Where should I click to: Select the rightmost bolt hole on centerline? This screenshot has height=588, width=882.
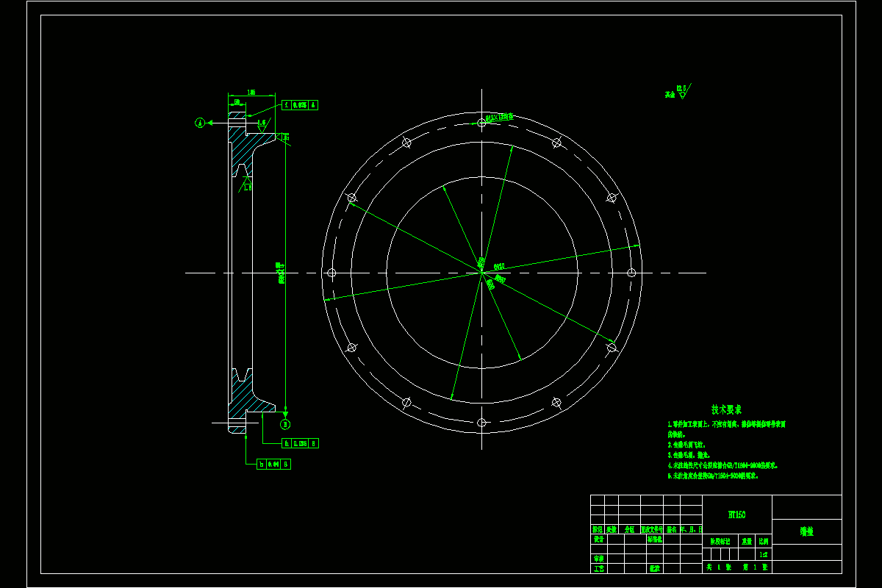pyautogui.click(x=631, y=273)
